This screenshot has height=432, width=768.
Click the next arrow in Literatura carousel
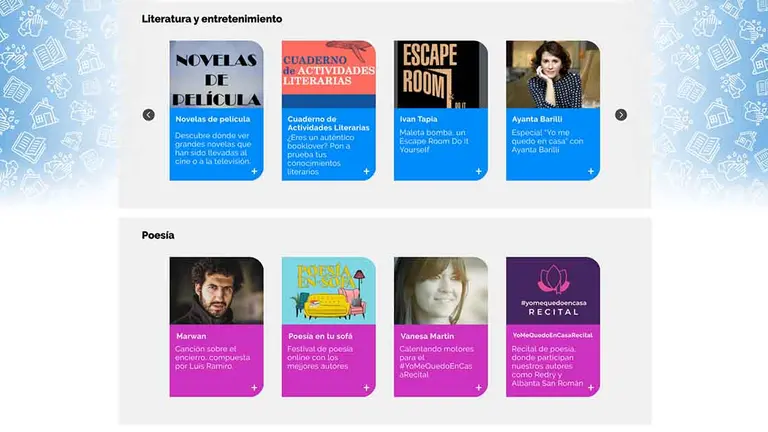(x=621, y=115)
